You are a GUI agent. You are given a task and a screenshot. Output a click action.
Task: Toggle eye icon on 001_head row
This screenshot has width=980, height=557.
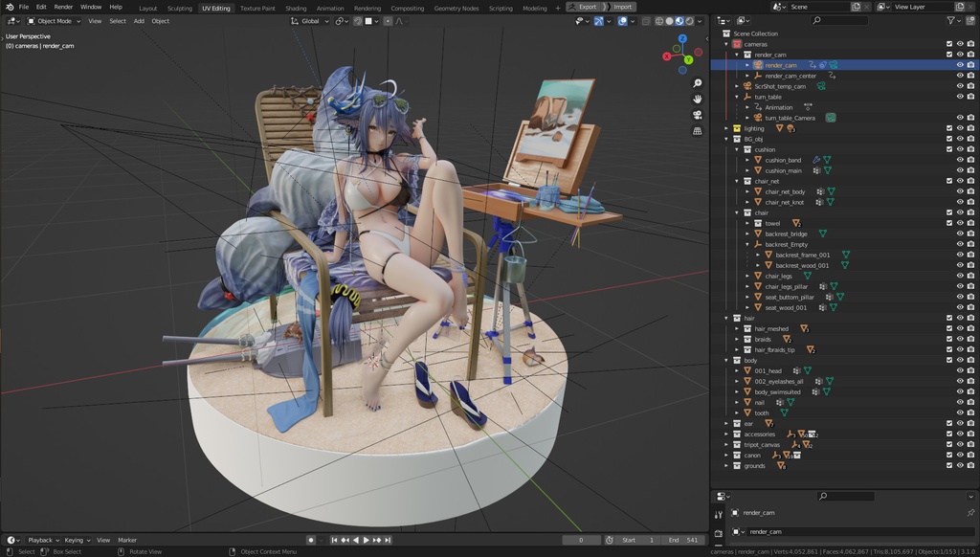coord(960,370)
